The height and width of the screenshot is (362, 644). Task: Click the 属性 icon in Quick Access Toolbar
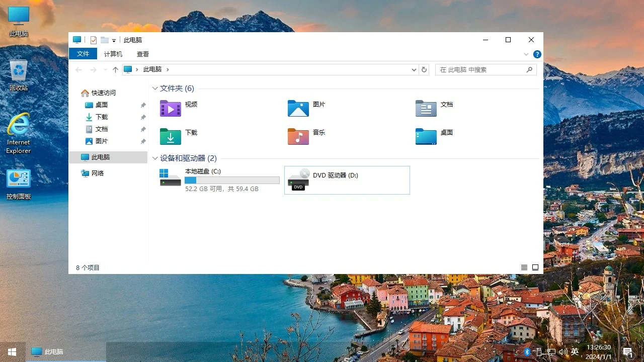click(x=94, y=40)
